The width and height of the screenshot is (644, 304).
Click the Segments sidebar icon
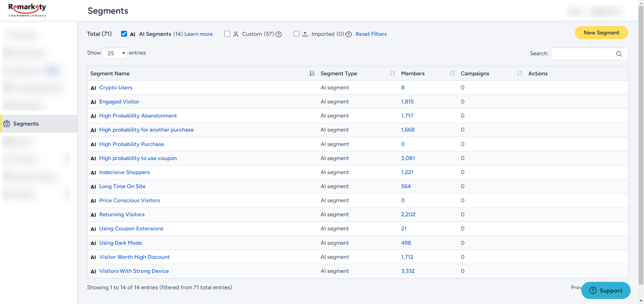(x=7, y=124)
